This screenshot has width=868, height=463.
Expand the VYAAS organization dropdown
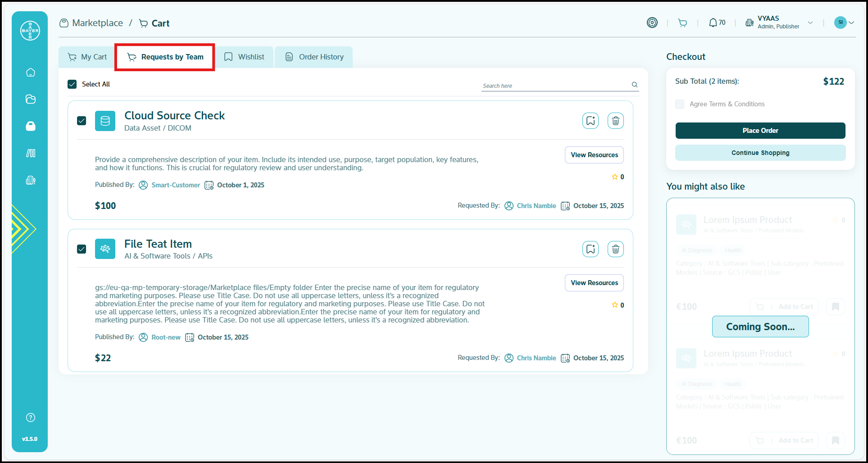(810, 23)
